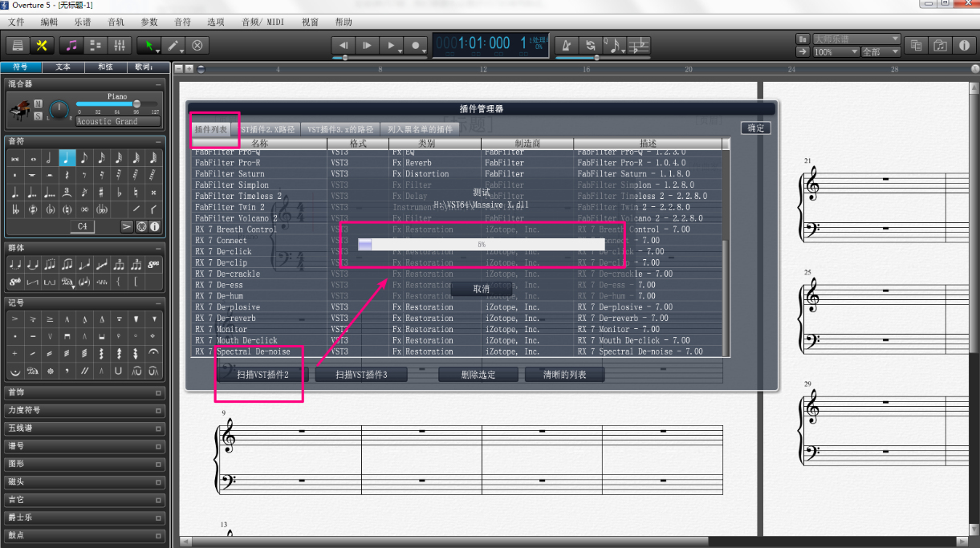Open the 音频/ MIDI menu
The image size is (980, 548).
[263, 22]
